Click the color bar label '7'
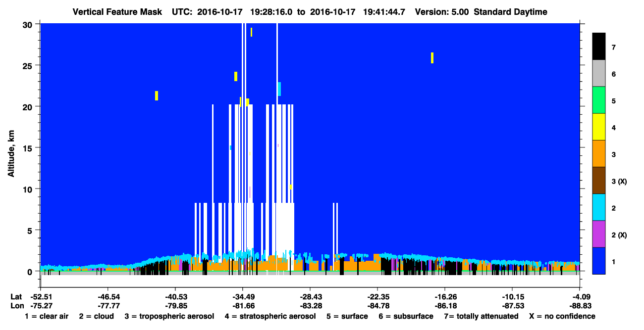 pos(613,47)
